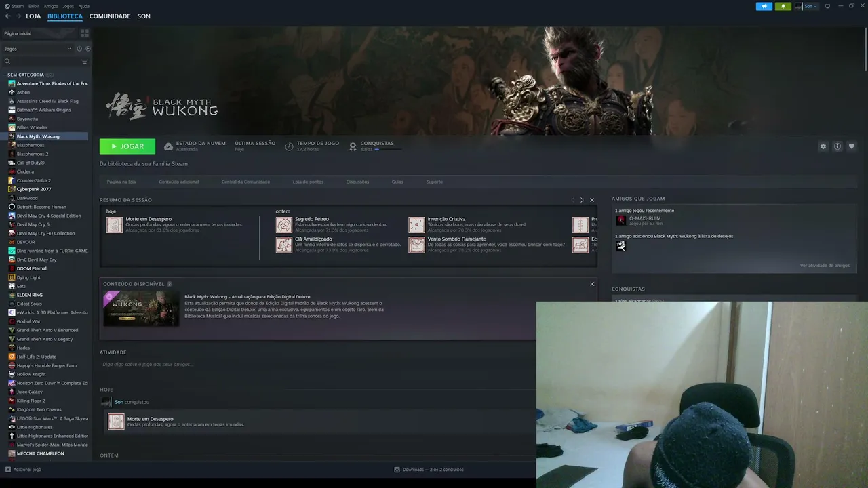Open Vento Sombrio Flamejante achievement icon
868x488 pixels.
tap(416, 245)
